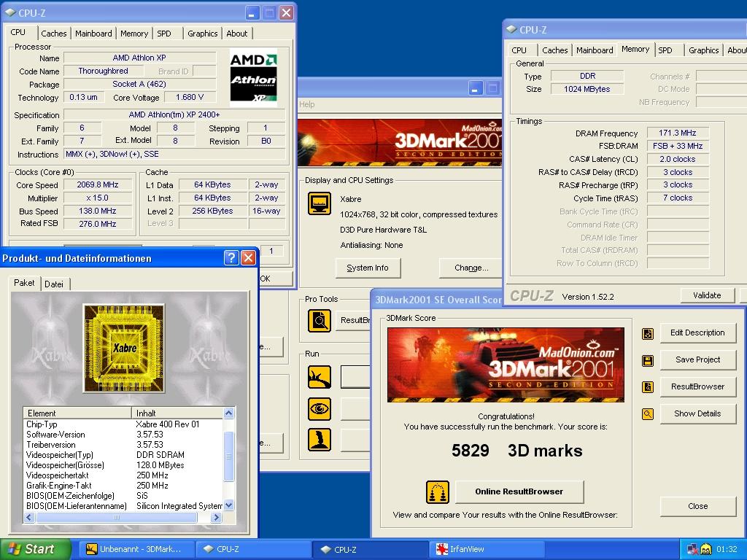This screenshot has height=560, width=747.
Task: Select the first CPU-Z taskbar button
Action: click(x=253, y=549)
